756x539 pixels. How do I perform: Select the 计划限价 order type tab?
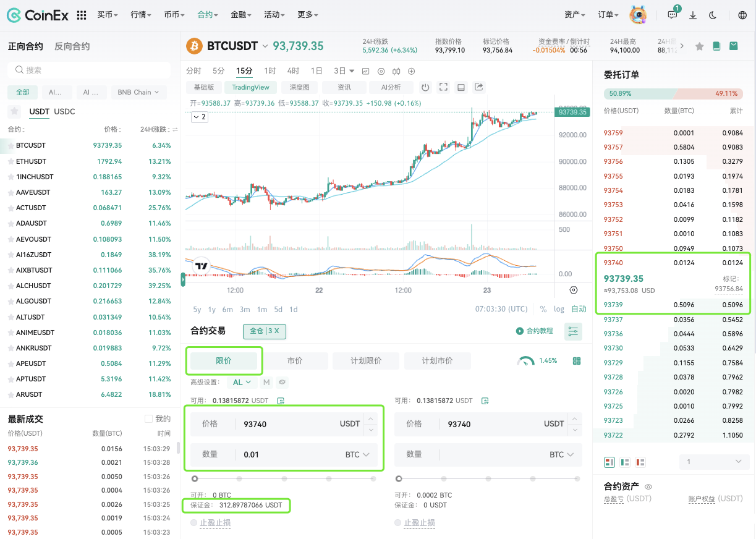[366, 361]
